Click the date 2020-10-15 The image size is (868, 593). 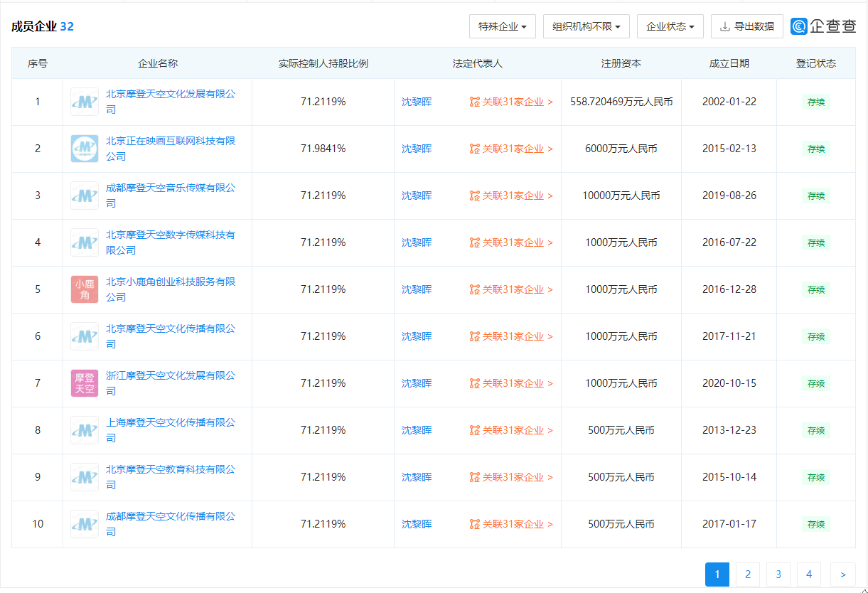[x=729, y=383]
